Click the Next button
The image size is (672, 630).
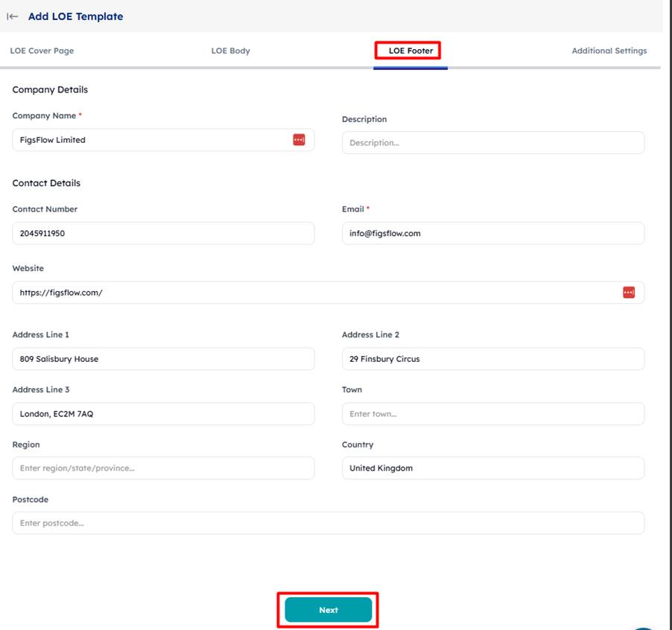pyautogui.click(x=329, y=610)
